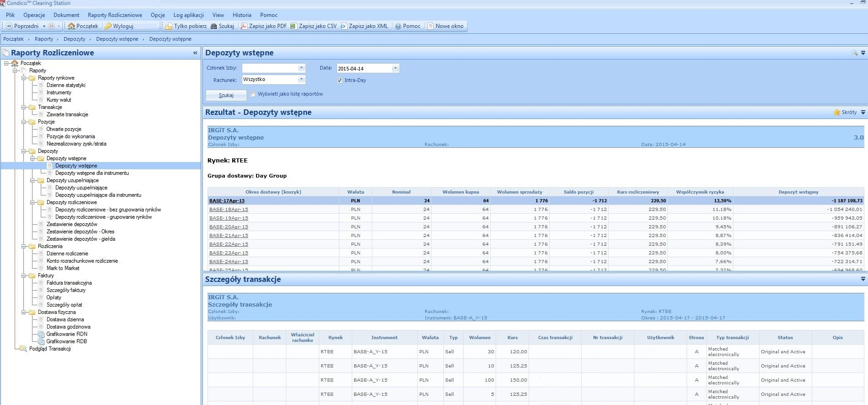Viewport: 868px width, 405px height.
Task: Open the Historia menu
Action: (242, 15)
